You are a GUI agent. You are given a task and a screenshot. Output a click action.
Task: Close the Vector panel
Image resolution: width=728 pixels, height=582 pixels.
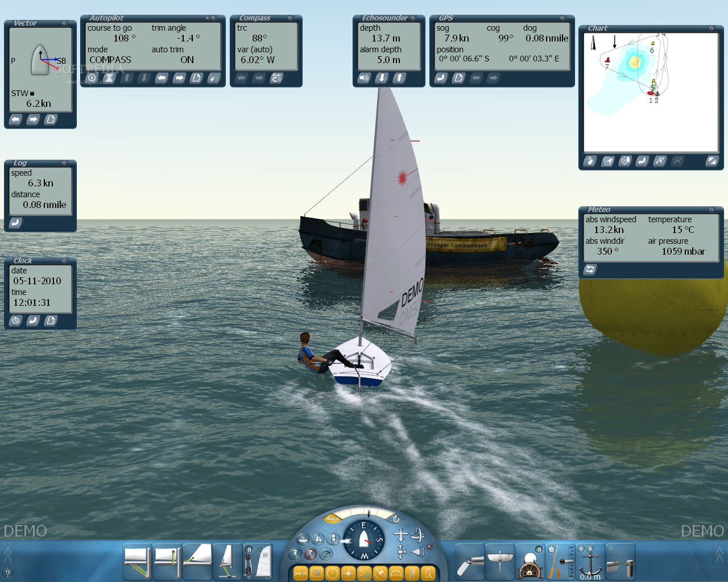pos(64,23)
